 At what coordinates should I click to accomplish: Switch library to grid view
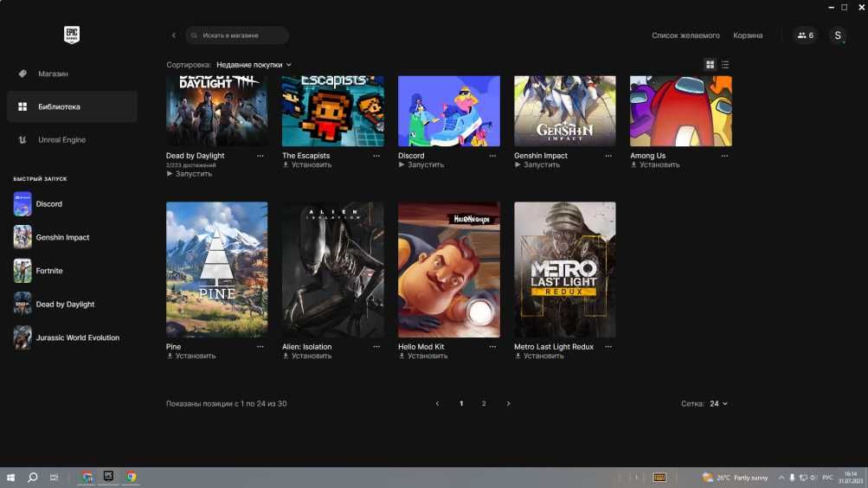[710, 65]
